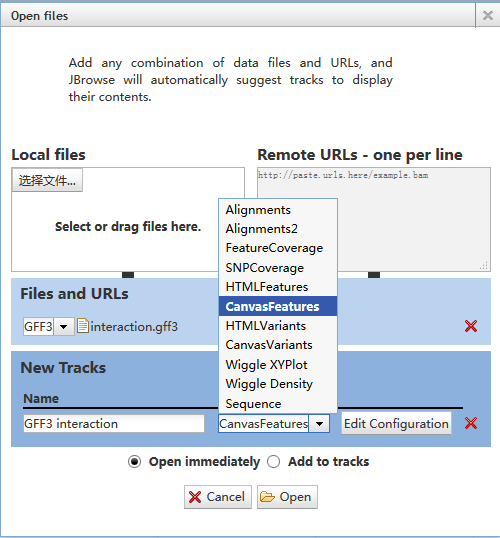The height and width of the screenshot is (538, 500).
Task: Expand the GFF3 file type dropdown
Action: pos(63,326)
